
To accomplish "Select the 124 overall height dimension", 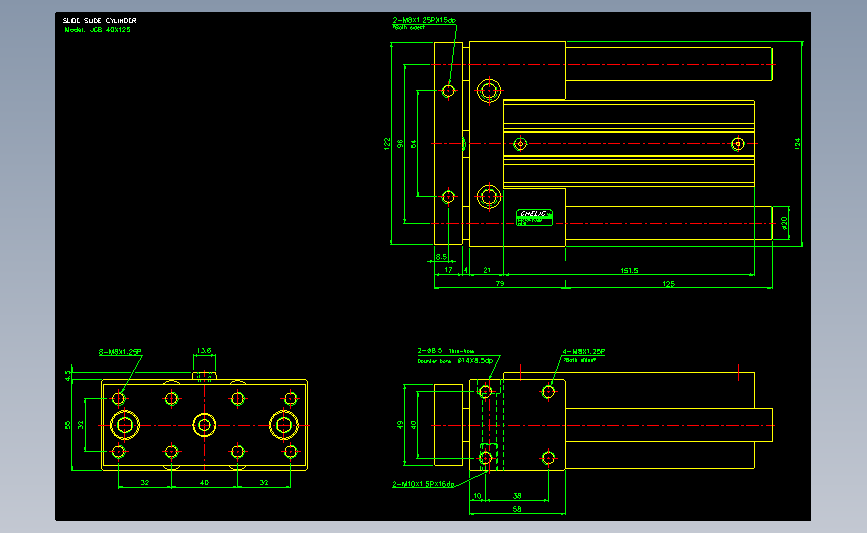I will pyautogui.click(x=797, y=144).
